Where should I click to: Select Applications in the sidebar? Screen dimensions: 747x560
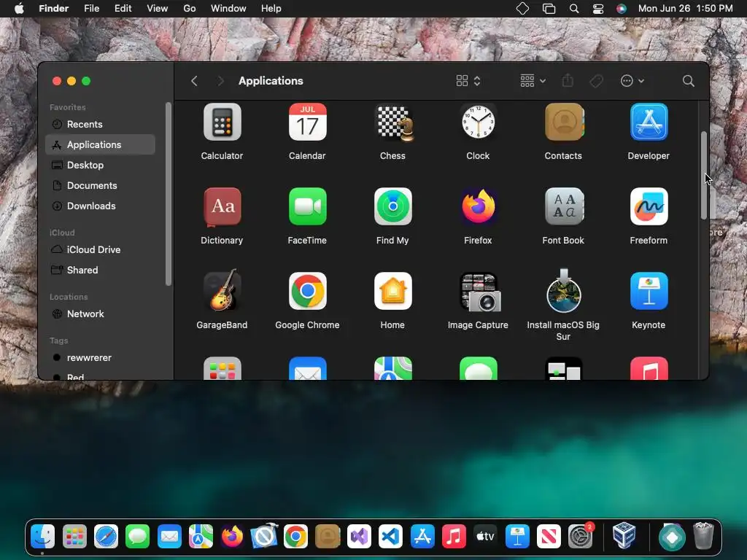100,145
